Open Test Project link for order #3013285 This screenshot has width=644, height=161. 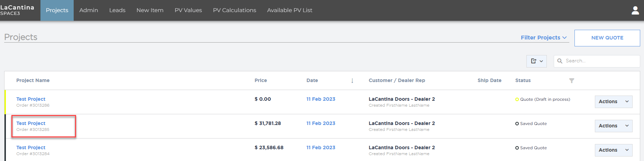click(x=31, y=123)
